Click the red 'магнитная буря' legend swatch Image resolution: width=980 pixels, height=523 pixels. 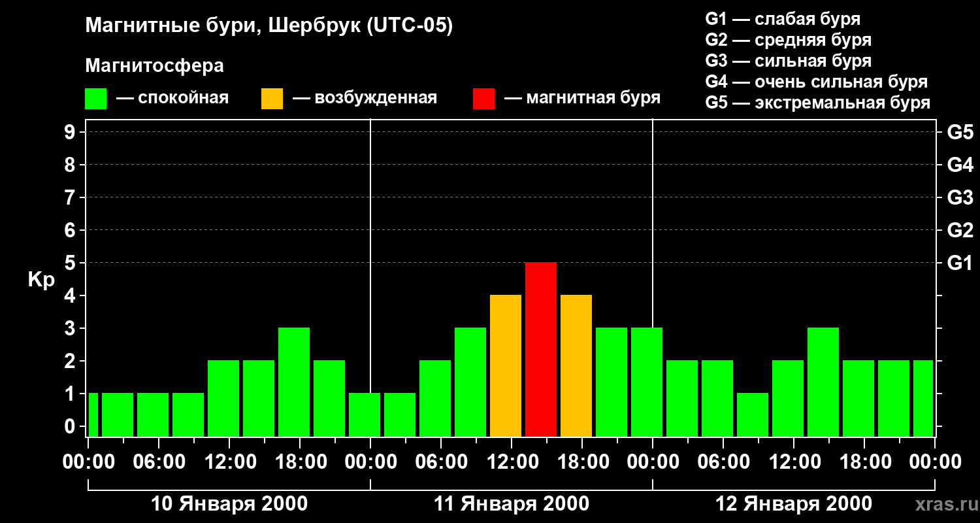[483, 99]
